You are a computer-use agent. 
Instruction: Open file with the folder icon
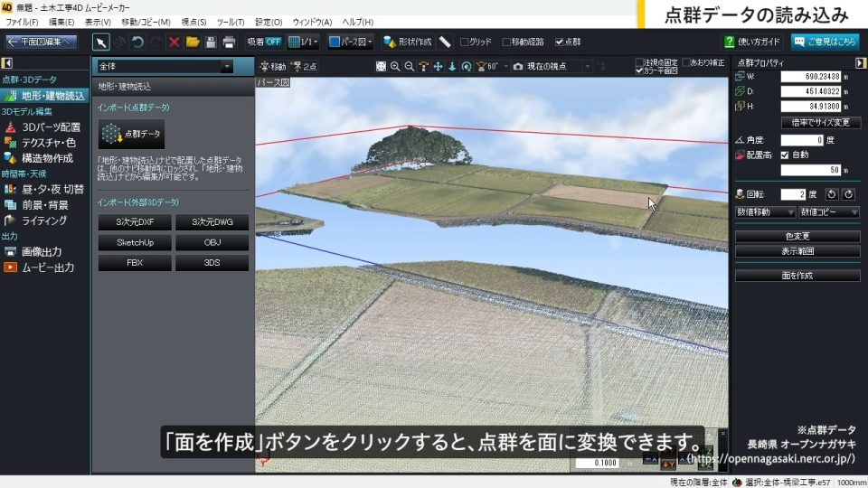tap(193, 42)
